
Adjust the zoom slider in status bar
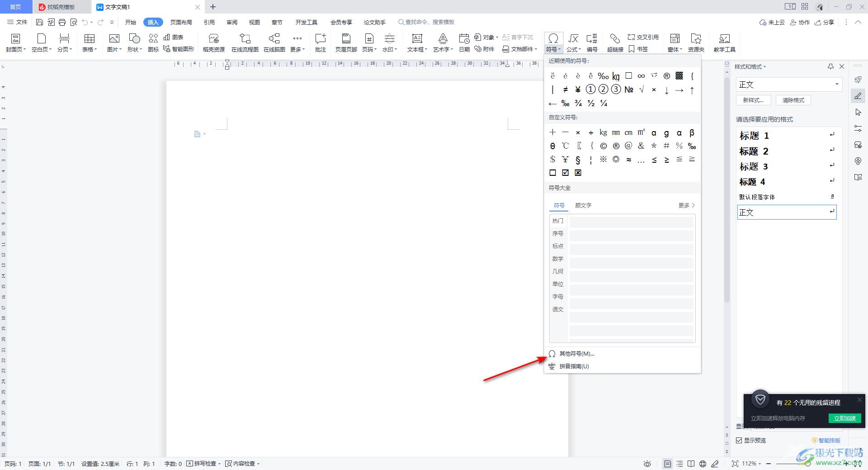pyautogui.click(x=808, y=464)
